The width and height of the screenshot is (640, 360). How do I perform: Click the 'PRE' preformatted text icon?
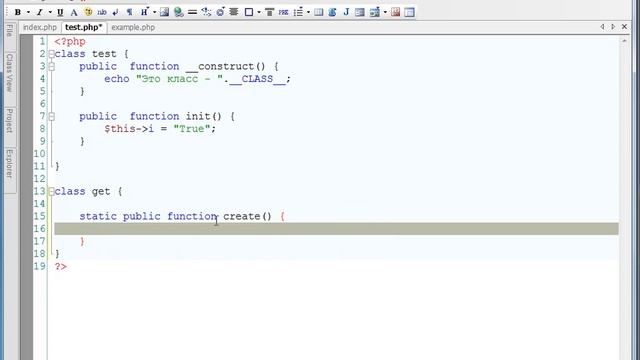click(x=283, y=12)
